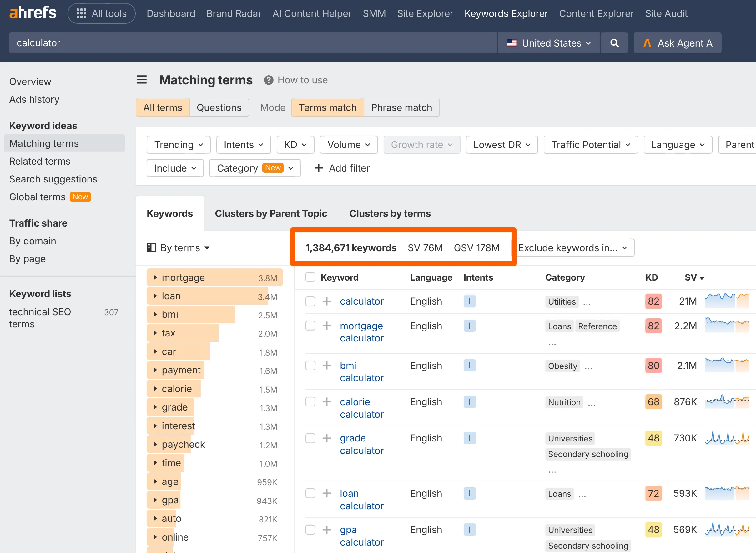Click Informational intent badge for mortgage calculator row

pyautogui.click(x=470, y=326)
